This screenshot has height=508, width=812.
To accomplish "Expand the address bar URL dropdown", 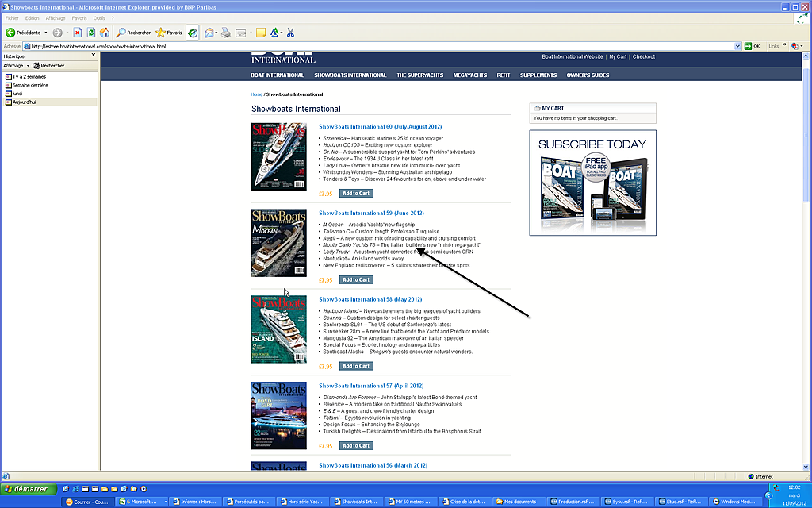I will coord(738,46).
